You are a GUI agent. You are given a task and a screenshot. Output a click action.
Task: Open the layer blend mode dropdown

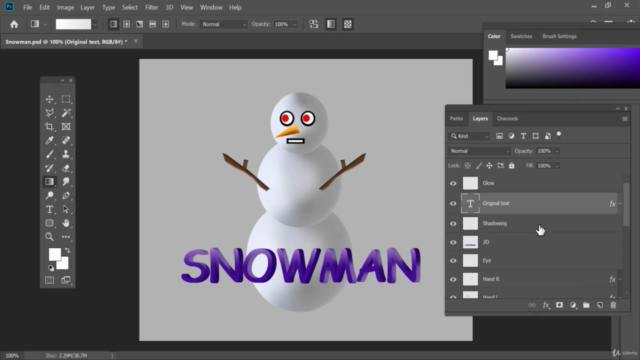pos(479,151)
